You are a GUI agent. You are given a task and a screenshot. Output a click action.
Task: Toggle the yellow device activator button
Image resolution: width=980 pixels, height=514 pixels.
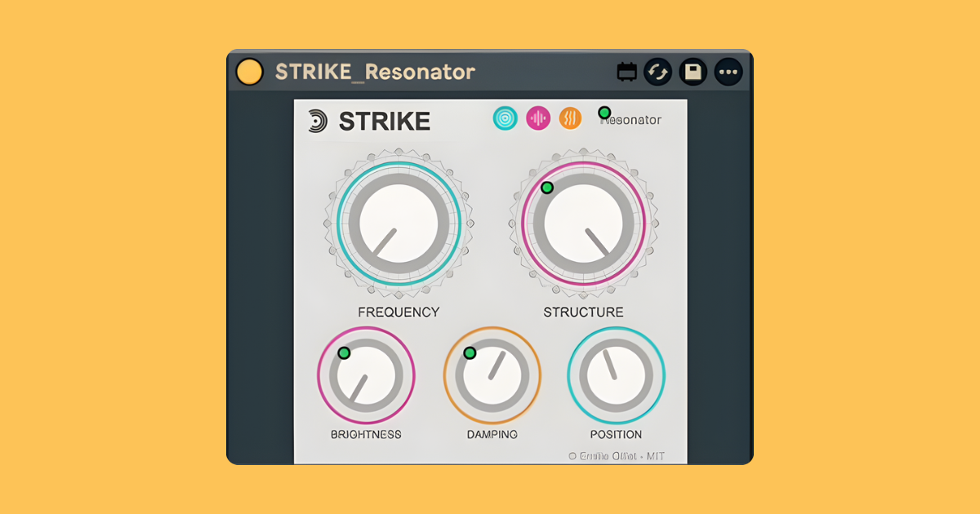(249, 72)
